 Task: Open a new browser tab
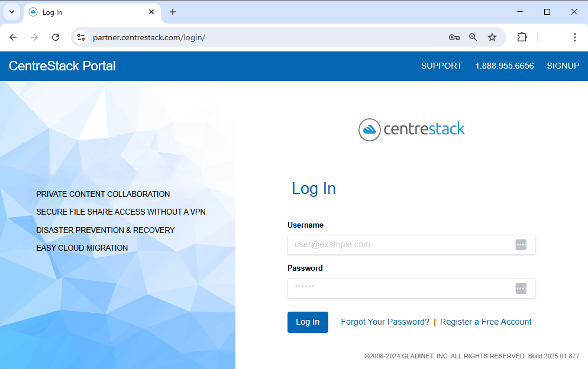(173, 12)
